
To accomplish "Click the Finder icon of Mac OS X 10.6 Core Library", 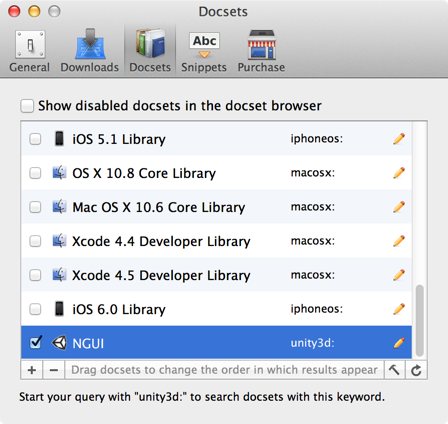I will pos(59,207).
